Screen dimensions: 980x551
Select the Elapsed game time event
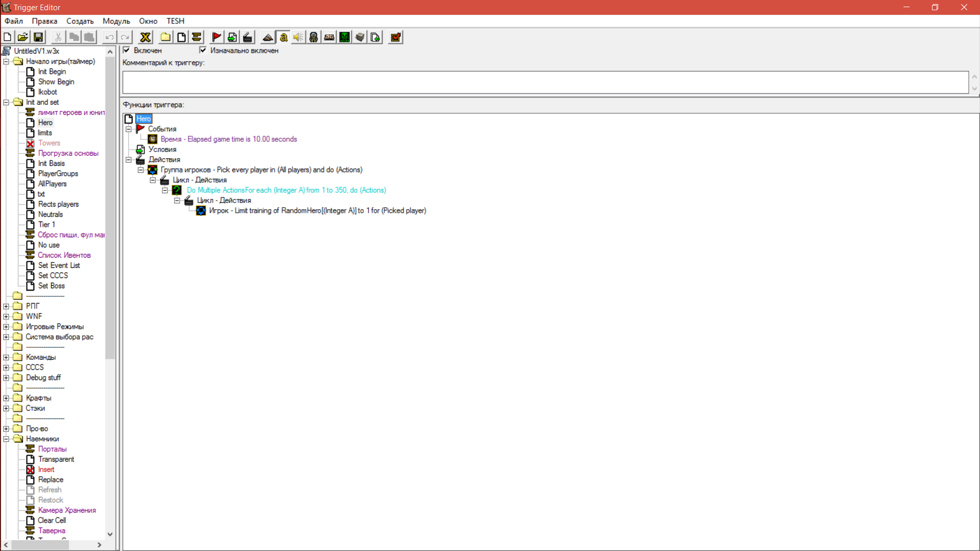(229, 139)
